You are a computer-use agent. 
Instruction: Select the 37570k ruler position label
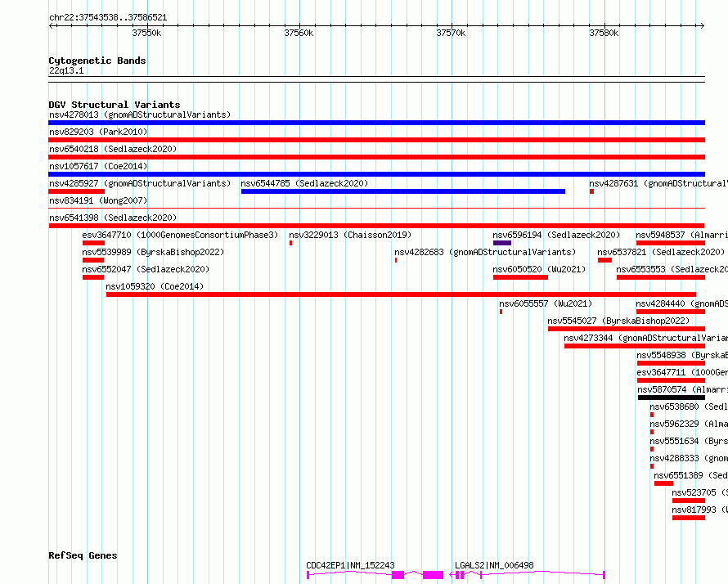point(451,33)
